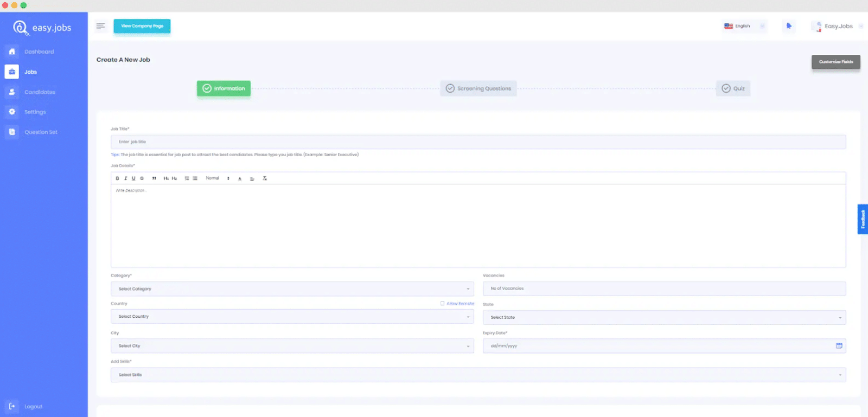868x417 pixels.
Task: Go to Candidates in sidebar
Action: tap(40, 92)
